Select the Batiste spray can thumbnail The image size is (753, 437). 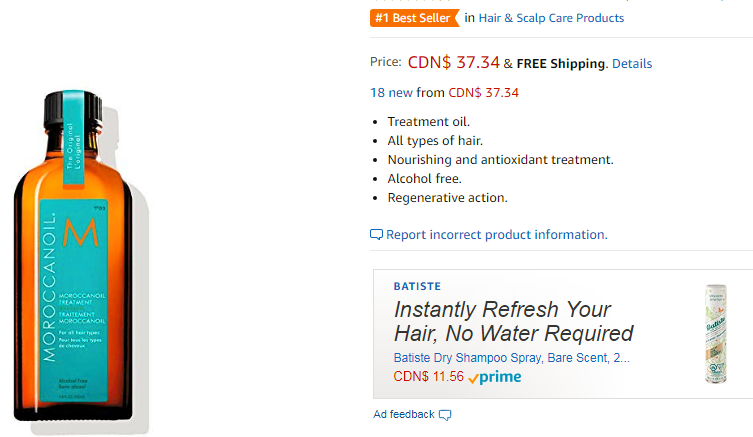(716, 334)
